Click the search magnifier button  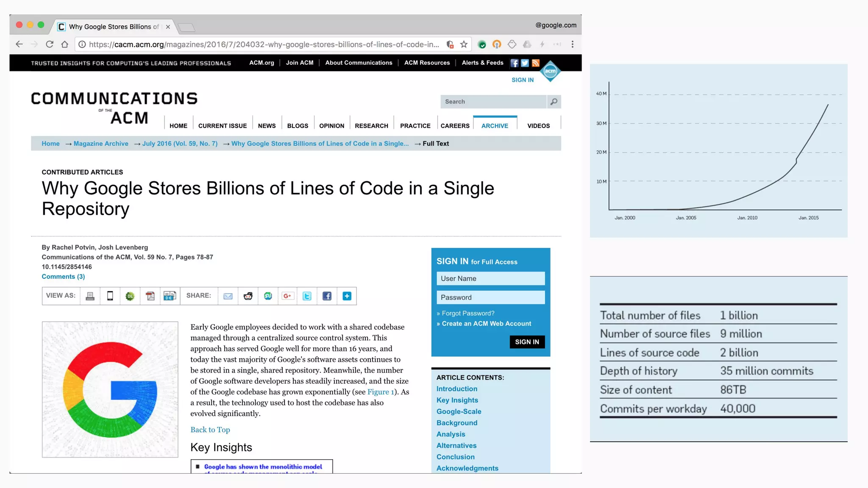(x=554, y=102)
